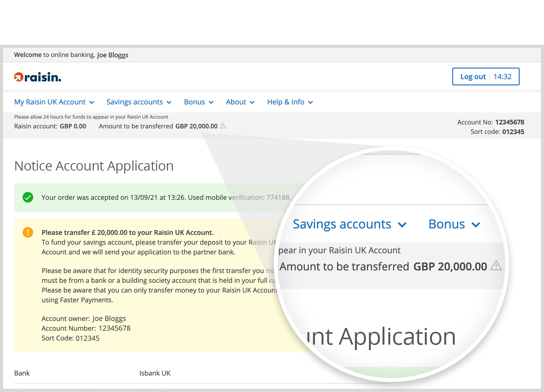Open the Bonus menu in navigation bar
Image resolution: width=544 pixels, height=392 pixels.
click(199, 102)
